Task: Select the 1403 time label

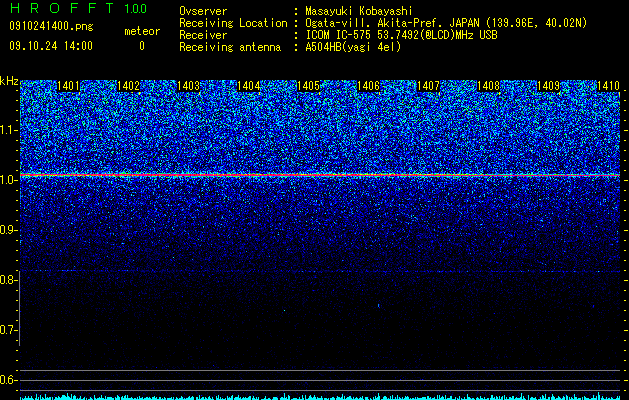Action: pos(189,86)
